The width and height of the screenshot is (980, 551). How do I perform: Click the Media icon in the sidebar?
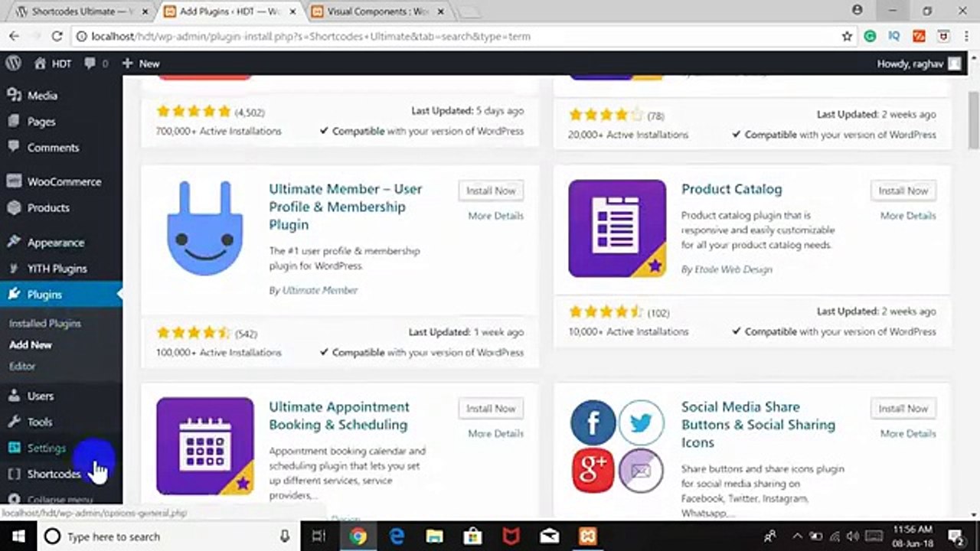click(14, 96)
